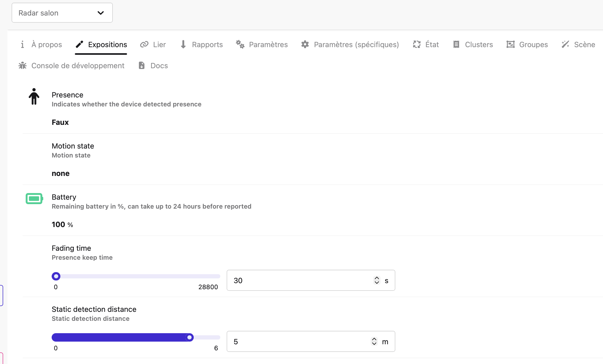The image size is (603, 364).
Task: Focus the Fading time seconds input field
Action: click(300, 281)
